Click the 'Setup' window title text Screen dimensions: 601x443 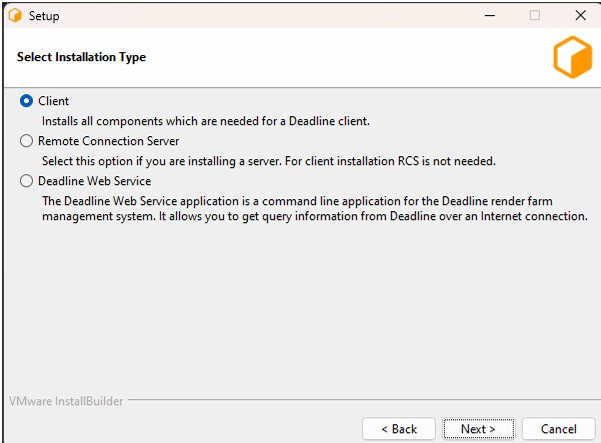coord(44,16)
